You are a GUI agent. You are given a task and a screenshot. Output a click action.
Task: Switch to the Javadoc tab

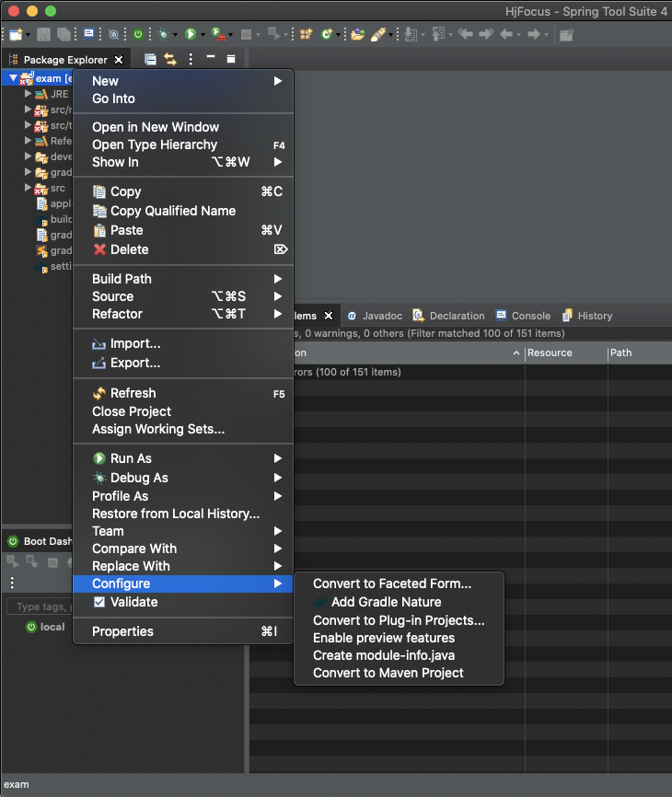[375, 316]
